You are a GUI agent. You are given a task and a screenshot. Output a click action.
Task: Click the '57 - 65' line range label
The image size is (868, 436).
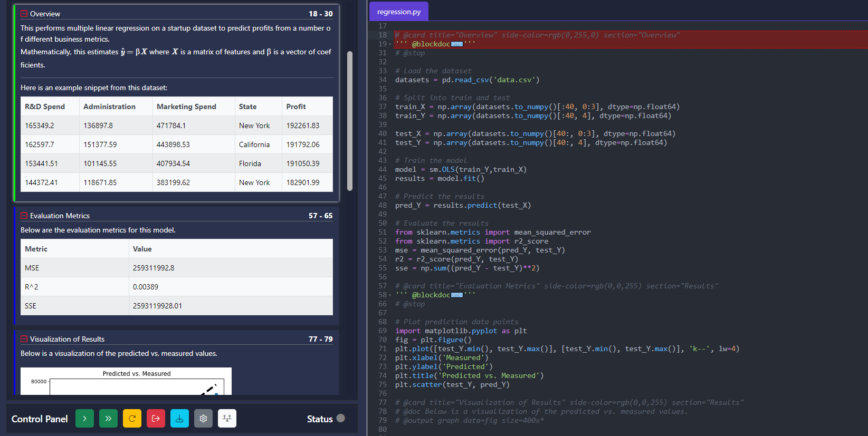click(321, 216)
